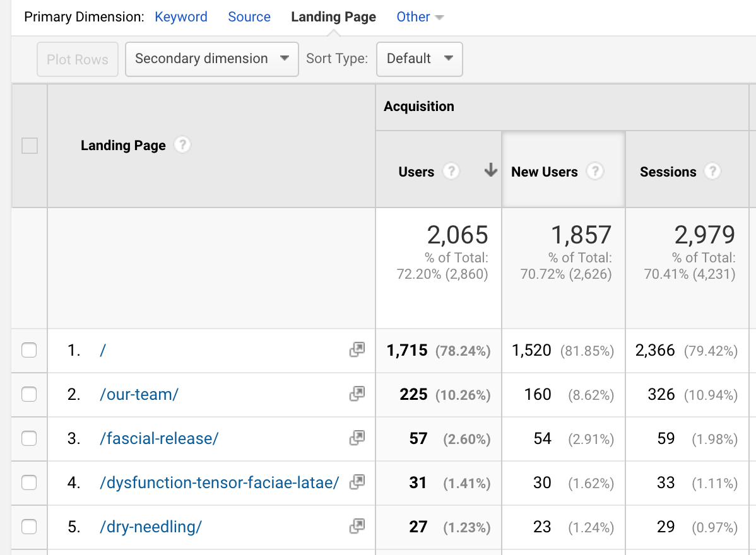Select Landing Page primary dimension

(x=334, y=17)
